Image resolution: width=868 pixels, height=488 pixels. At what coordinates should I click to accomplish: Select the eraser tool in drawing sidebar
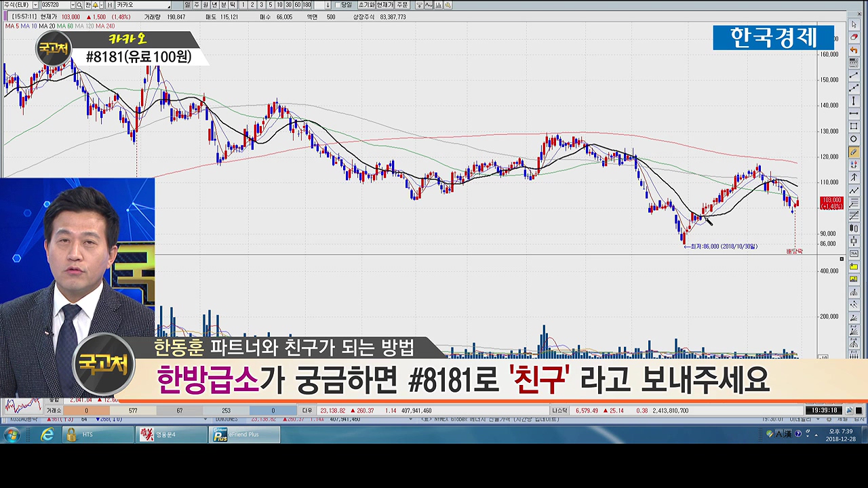pyautogui.click(x=854, y=37)
